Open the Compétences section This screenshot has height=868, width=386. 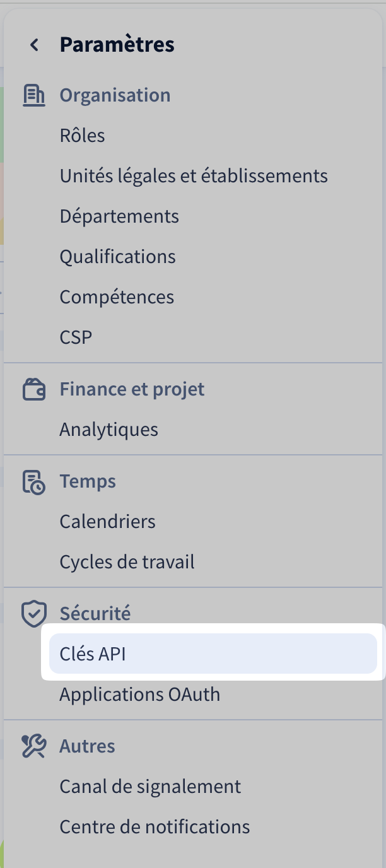(117, 297)
